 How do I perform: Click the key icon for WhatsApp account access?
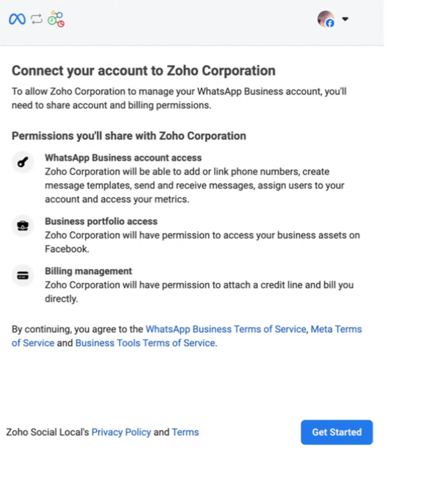point(22,162)
